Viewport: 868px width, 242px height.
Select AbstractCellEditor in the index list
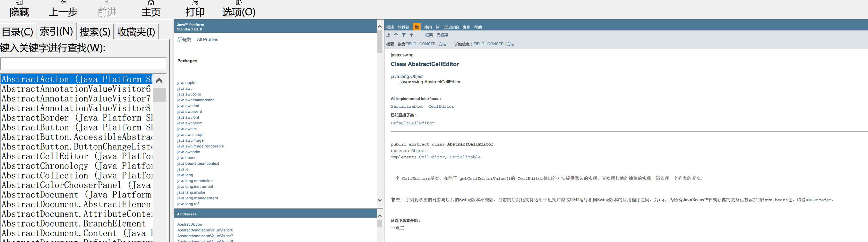click(77, 156)
